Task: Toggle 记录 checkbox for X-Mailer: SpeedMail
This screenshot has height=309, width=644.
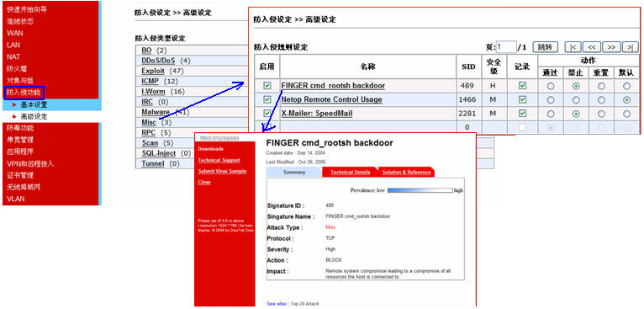Action: [522, 113]
